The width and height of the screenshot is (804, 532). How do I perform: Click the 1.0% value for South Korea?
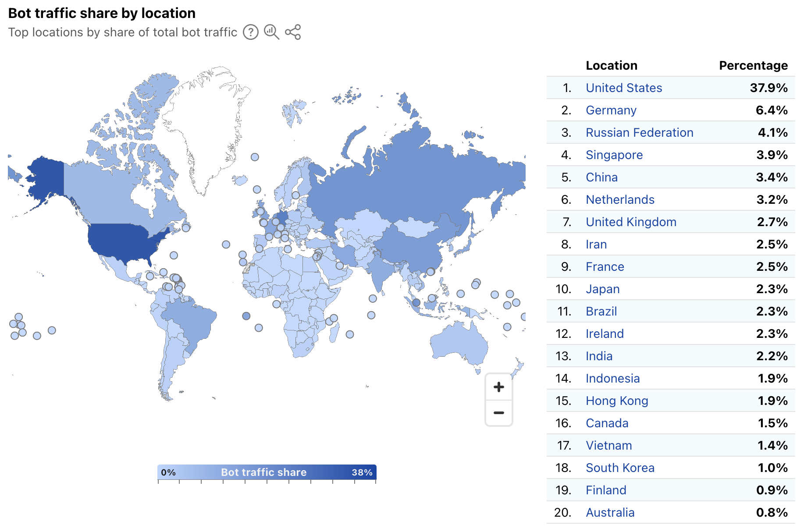772,468
